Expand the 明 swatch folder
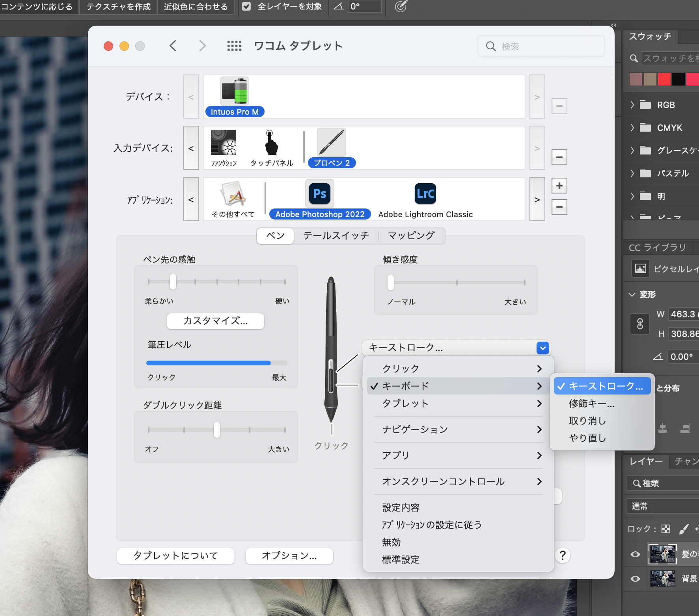 632,196
